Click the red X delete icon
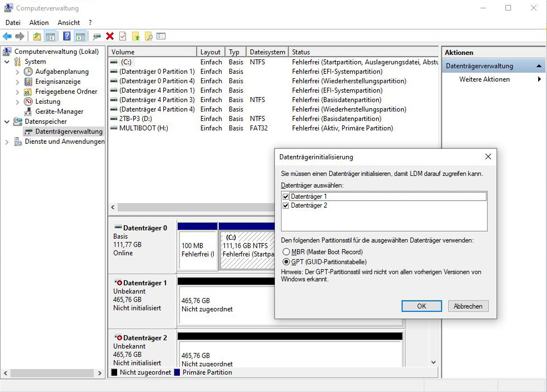The height and width of the screenshot is (392, 547). click(110, 36)
